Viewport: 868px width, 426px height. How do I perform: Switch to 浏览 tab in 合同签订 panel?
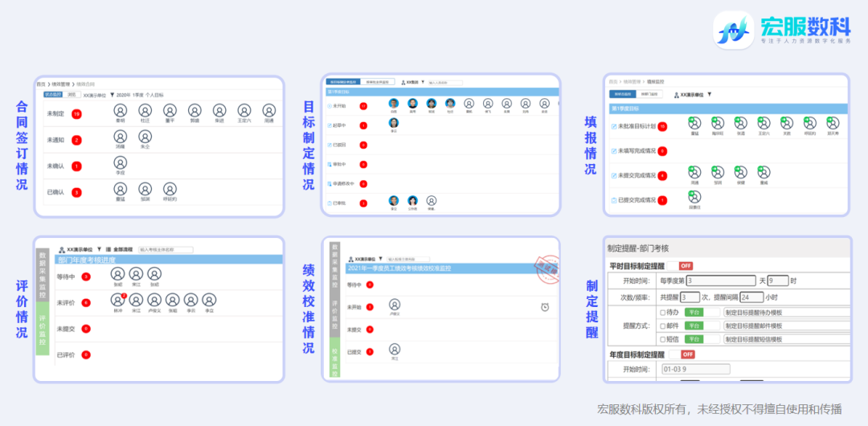click(71, 95)
